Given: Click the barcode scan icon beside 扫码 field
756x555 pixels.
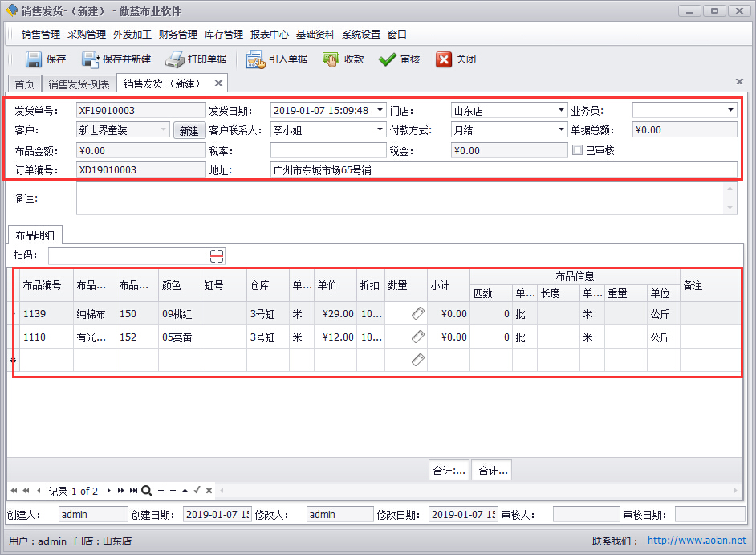Looking at the screenshot, I should (215, 255).
